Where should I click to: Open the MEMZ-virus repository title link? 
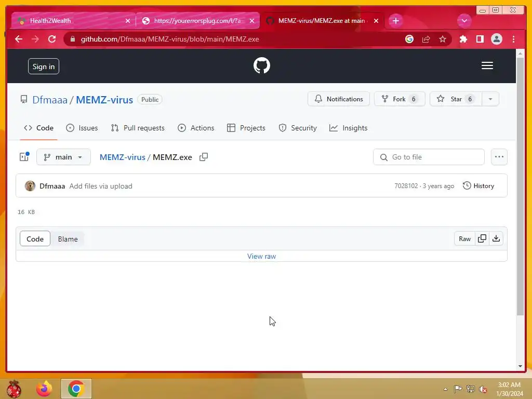click(x=104, y=100)
